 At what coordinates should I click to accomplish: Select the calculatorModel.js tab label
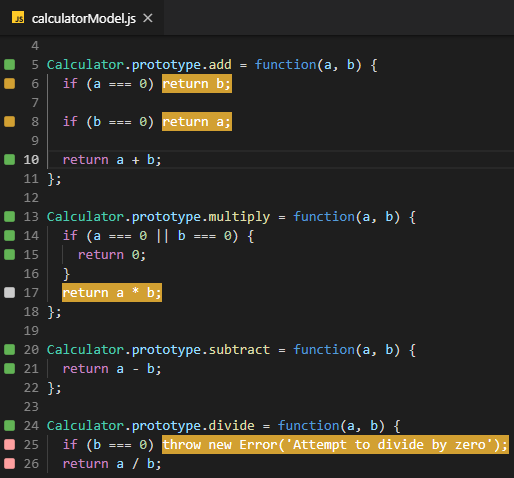point(84,18)
